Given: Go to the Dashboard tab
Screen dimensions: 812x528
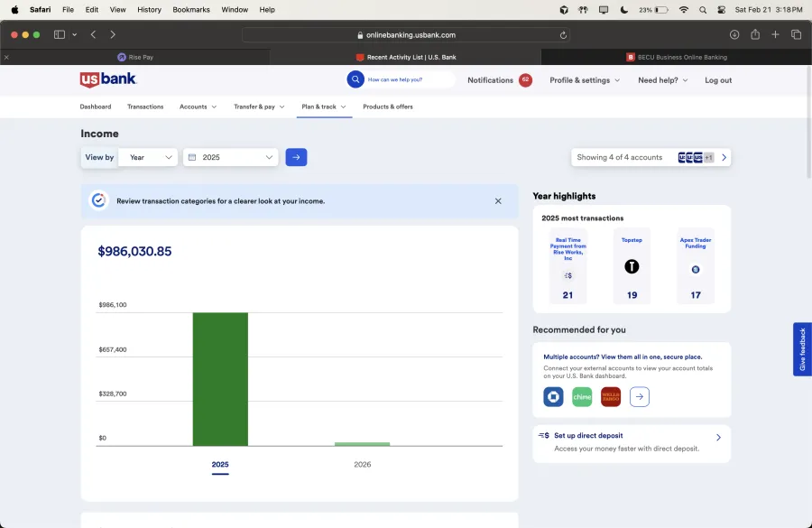Looking at the screenshot, I should 96,107.
